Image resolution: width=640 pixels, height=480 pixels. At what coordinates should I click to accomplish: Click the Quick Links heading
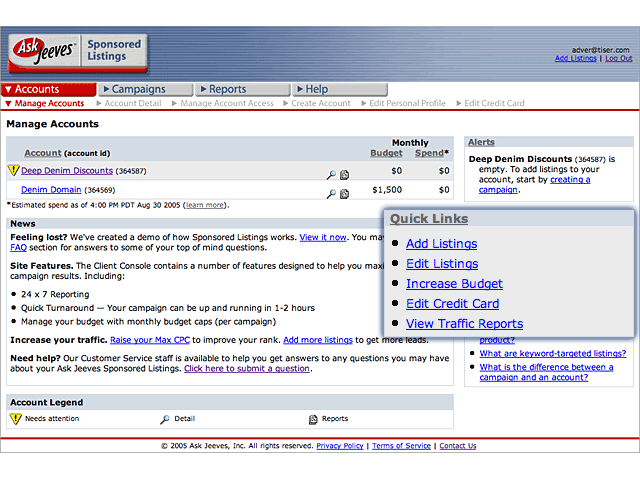(x=429, y=219)
